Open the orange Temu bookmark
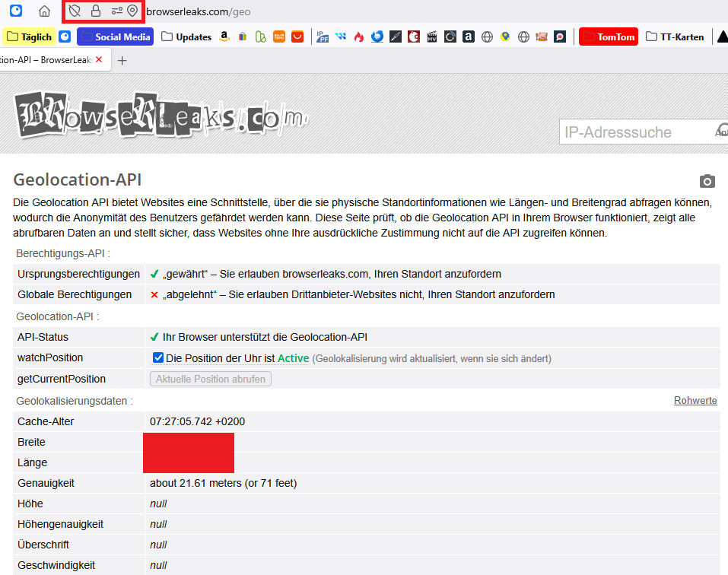This screenshot has width=728, height=575. click(x=279, y=37)
